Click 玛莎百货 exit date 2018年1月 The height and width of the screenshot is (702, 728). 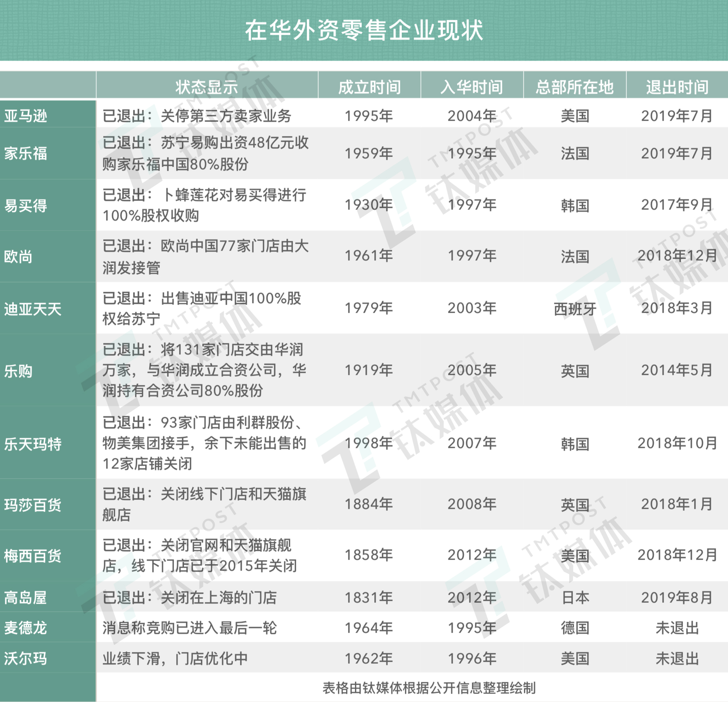point(677,504)
